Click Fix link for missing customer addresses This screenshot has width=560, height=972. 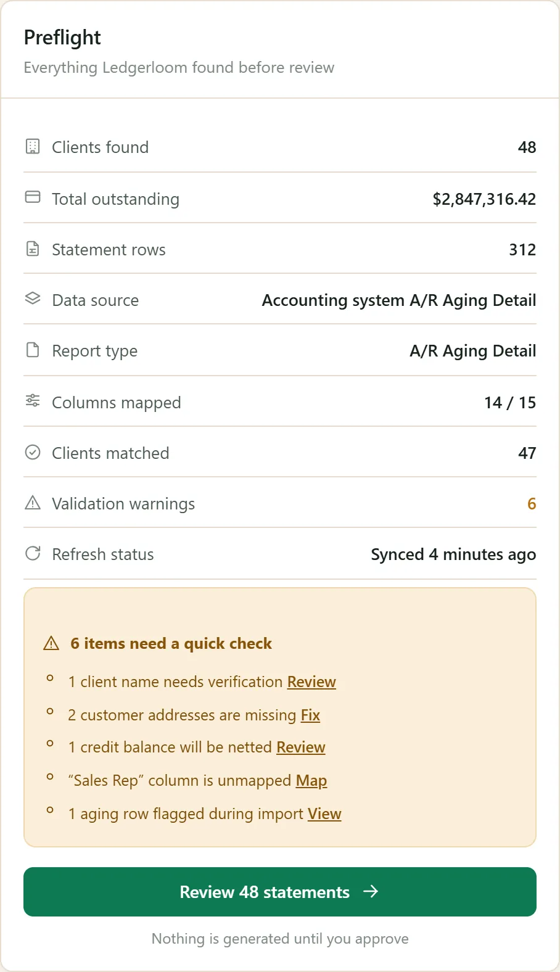[x=310, y=715]
